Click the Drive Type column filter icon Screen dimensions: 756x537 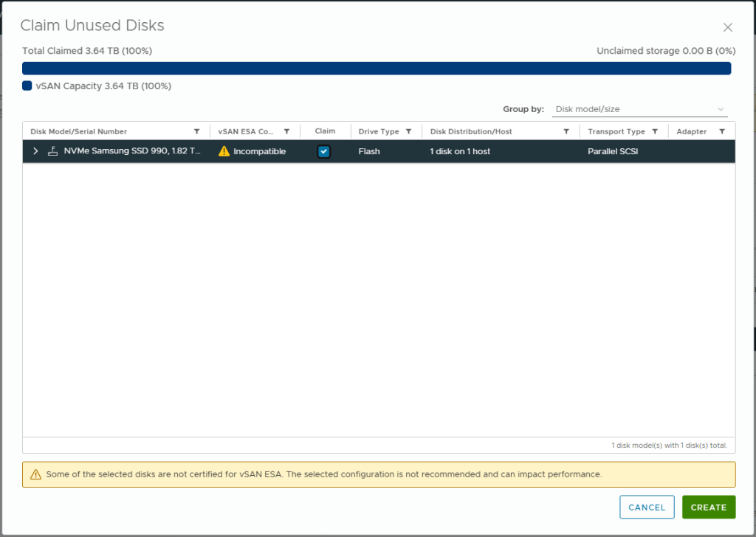(408, 131)
